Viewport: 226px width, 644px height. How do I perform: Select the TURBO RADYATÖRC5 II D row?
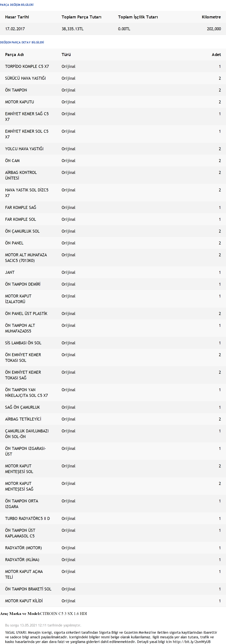(x=113, y=518)
